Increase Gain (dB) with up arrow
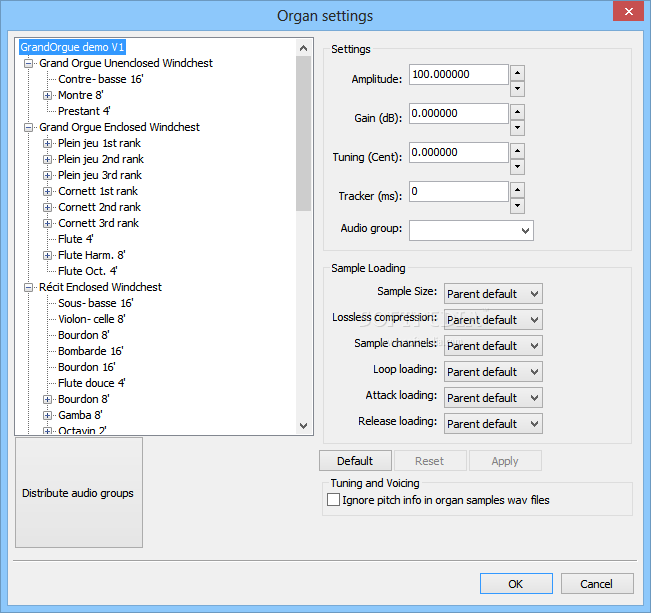The image size is (651, 613). (517, 112)
